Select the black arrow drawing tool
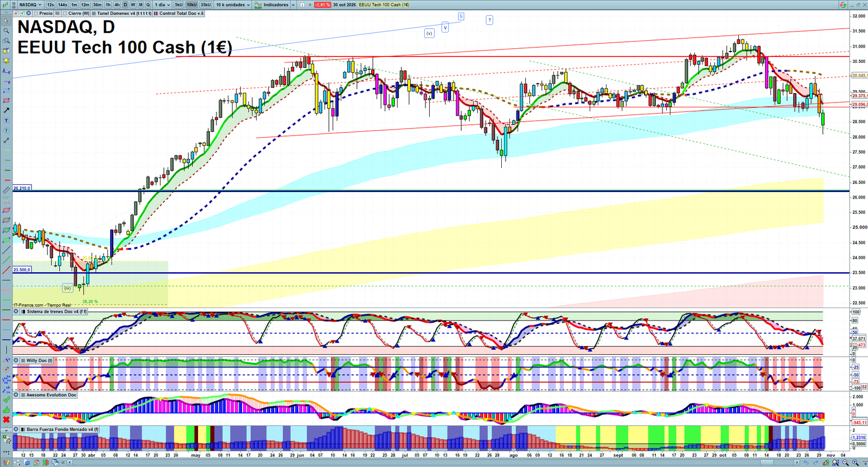Screen dimensions: 868x467 click(6, 111)
